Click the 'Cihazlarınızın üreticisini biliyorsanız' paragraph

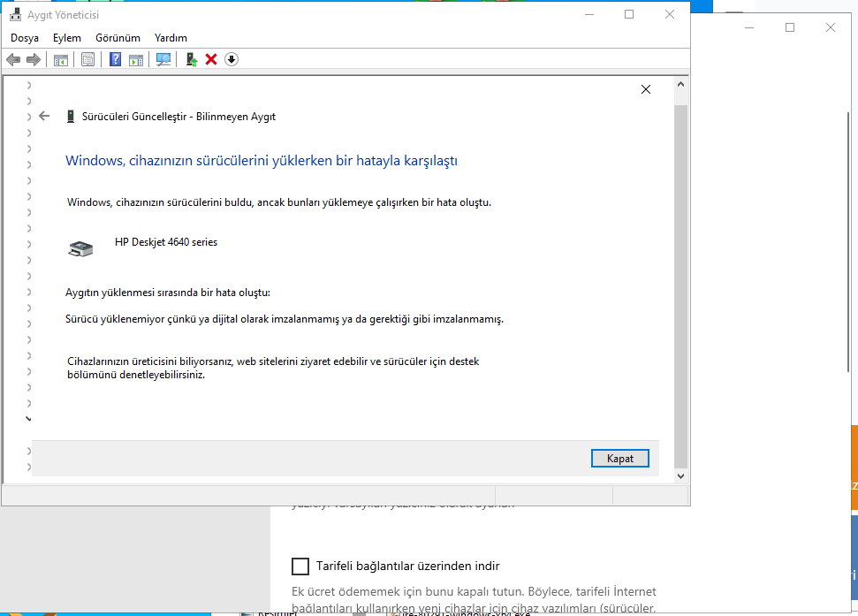tap(273, 369)
